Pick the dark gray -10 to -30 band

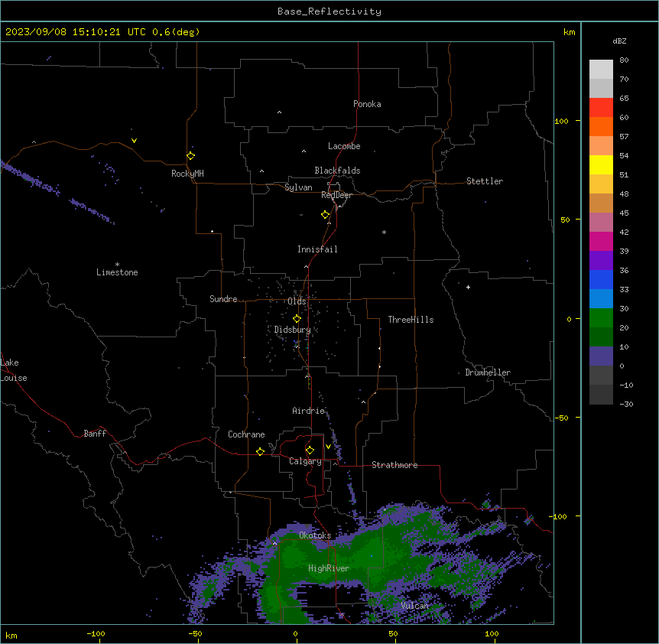point(601,395)
